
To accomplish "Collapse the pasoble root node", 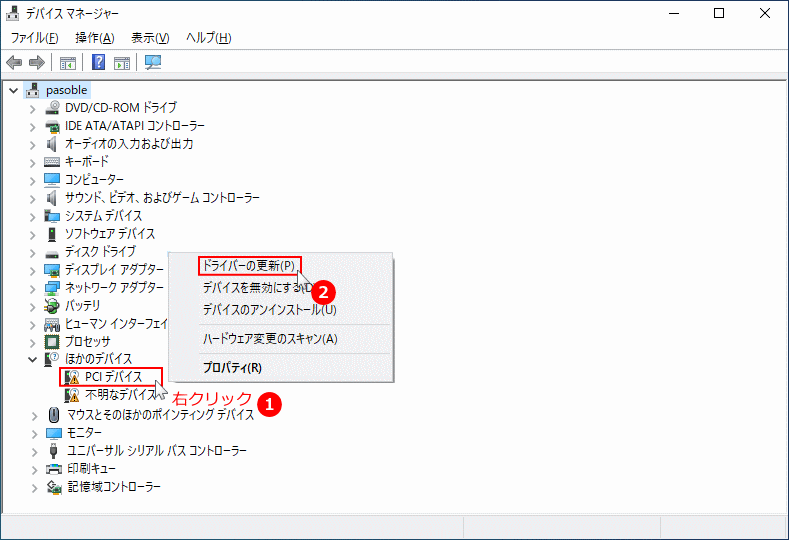I will point(14,91).
